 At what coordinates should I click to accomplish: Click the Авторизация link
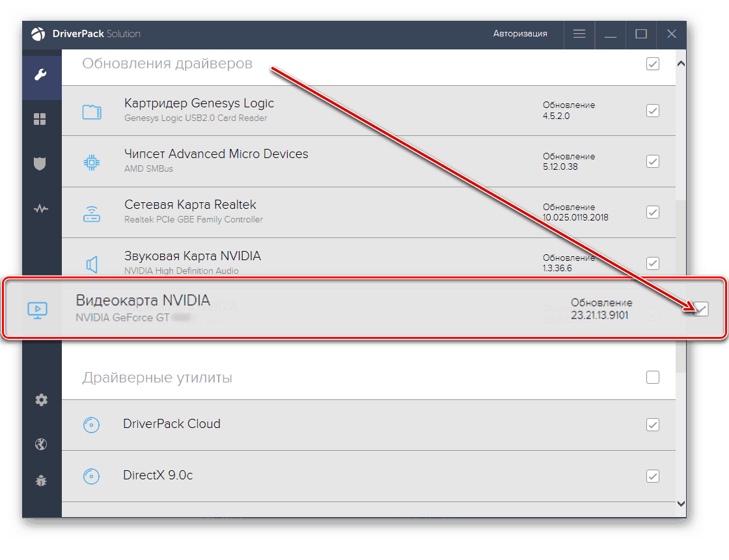[520, 33]
